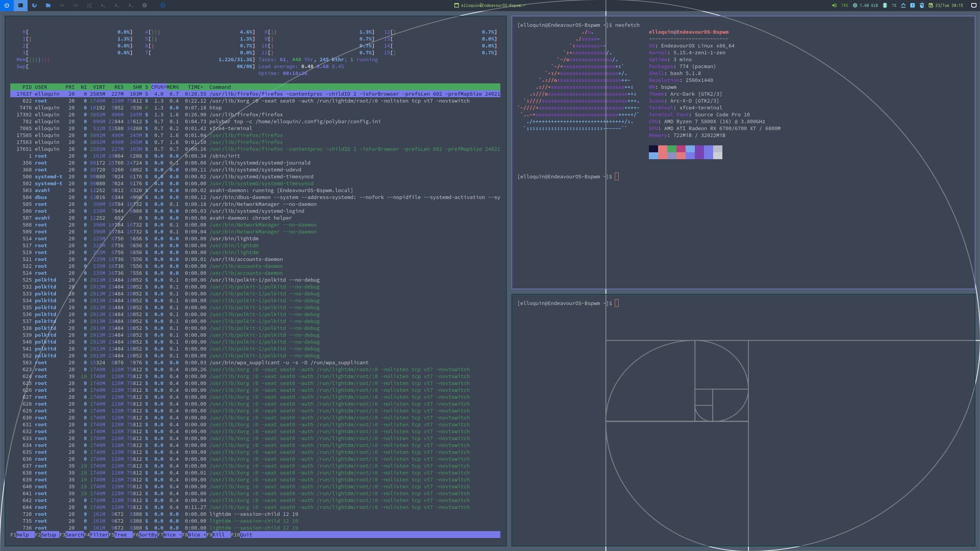Screen dimensions: 980x551
Task: Click the blue mouse icon in polybar
Action: pos(922,5)
